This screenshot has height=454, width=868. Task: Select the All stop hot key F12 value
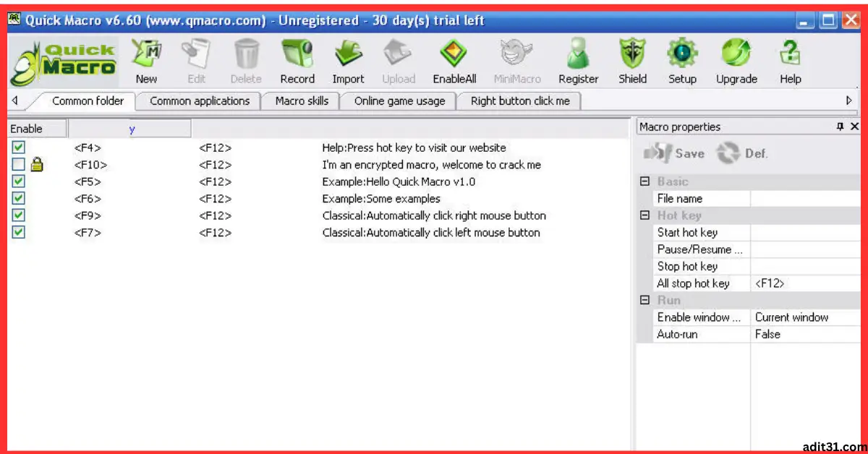point(805,283)
